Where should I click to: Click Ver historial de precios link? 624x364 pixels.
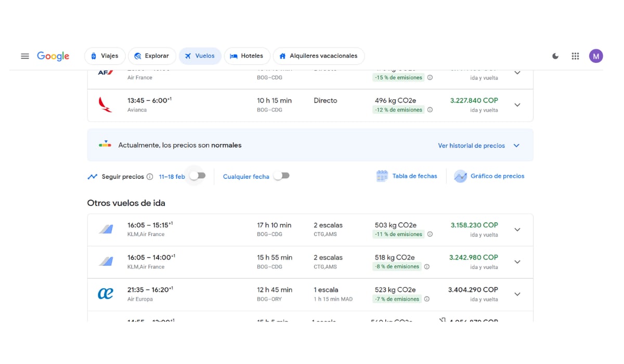tap(472, 146)
